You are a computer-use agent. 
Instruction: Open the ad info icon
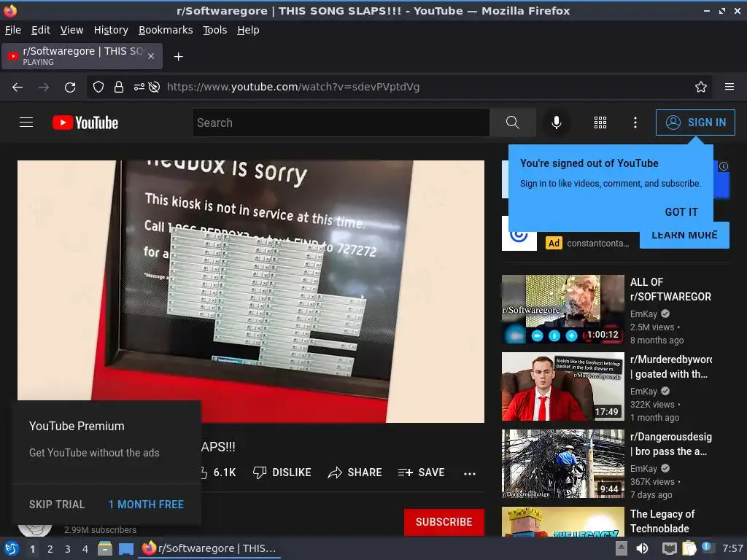click(724, 166)
